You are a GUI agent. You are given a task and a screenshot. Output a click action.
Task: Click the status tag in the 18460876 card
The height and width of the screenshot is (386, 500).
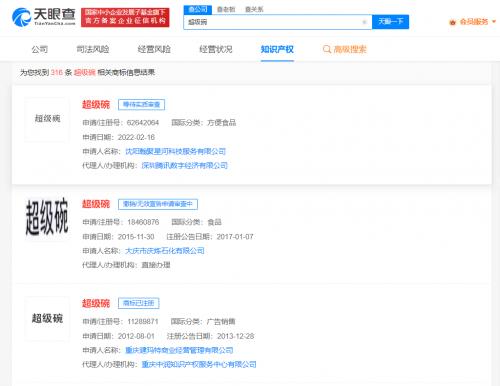click(158, 204)
